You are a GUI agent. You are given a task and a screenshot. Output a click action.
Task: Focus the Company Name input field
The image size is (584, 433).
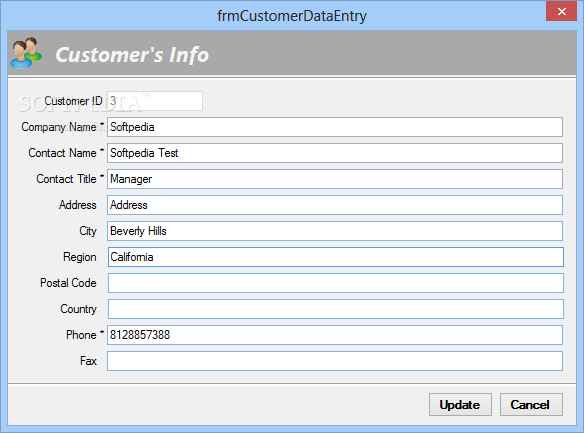click(335, 127)
